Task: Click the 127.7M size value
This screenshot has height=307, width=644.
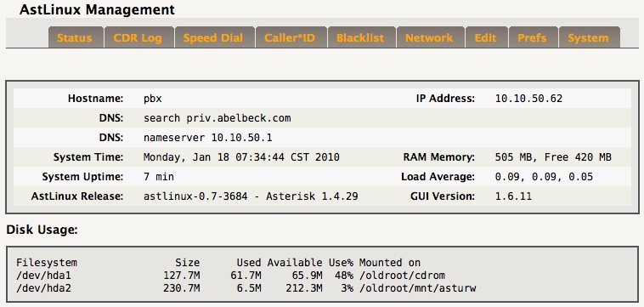Action: 182,276
